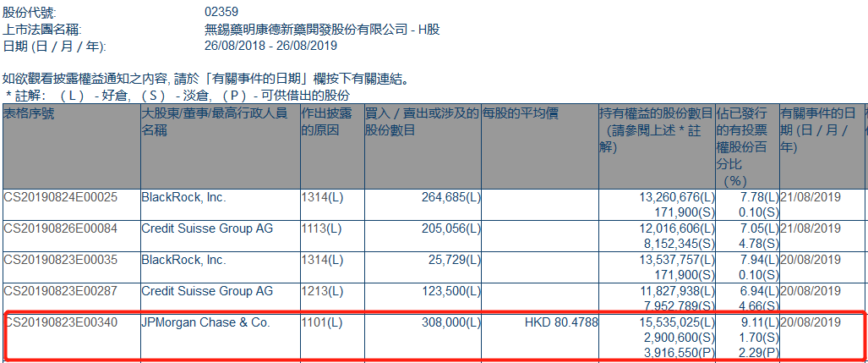The height and width of the screenshot is (363, 868).
Task: Click the percentage 2.29(P)
Action: [x=761, y=353]
